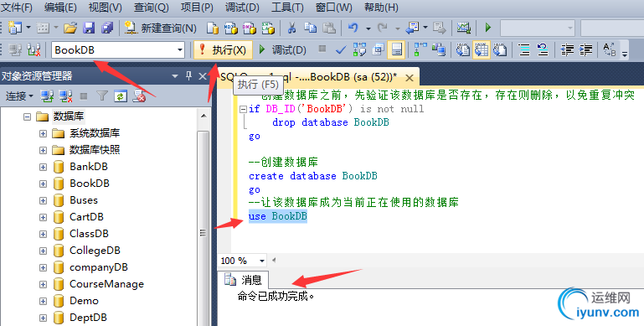
Task: Toggle IntelliSense enabled button
Action: tap(397, 49)
